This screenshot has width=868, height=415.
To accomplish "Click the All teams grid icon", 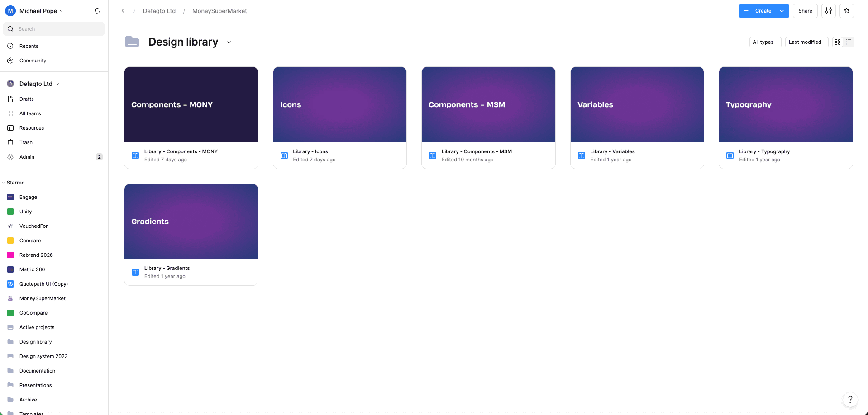I will (10, 113).
